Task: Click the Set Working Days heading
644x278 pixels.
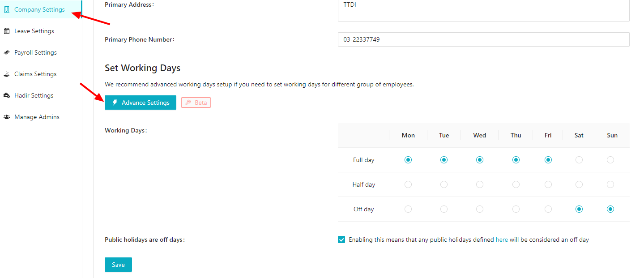Action: pos(142,68)
